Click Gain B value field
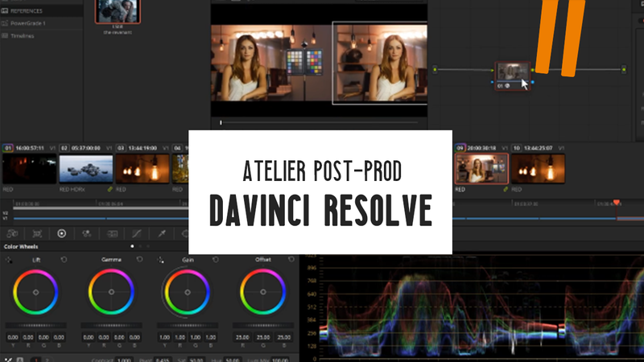This screenshot has height=362, width=644. 211,337
